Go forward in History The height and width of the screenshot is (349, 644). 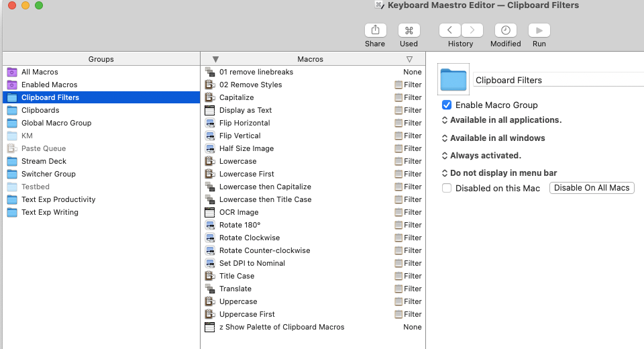[x=472, y=30]
